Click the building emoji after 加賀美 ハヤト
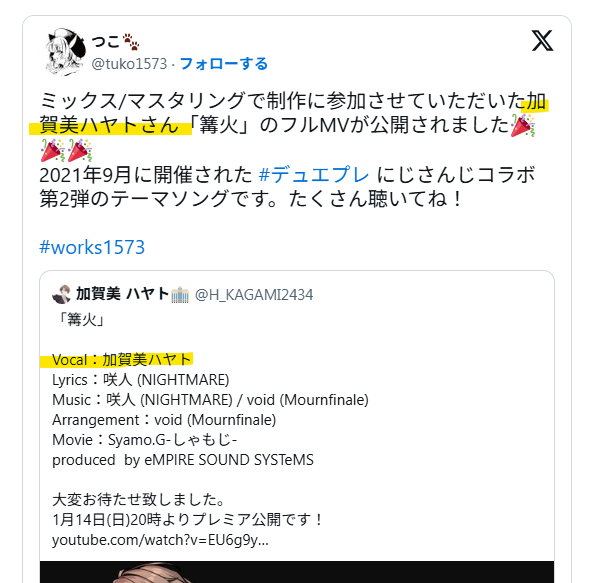Screen dimensions: 616x583 click(x=180, y=295)
